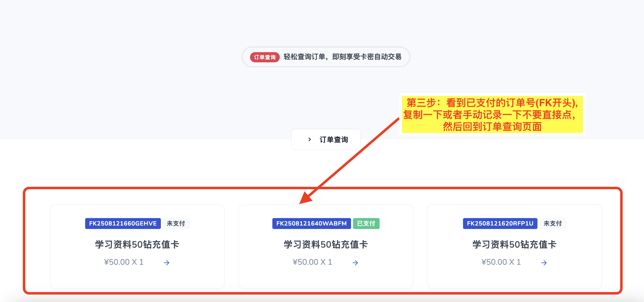The width and height of the screenshot is (644, 302).
Task: Click third card's 学习资料50钻充值卡 title
Action: tap(514, 244)
